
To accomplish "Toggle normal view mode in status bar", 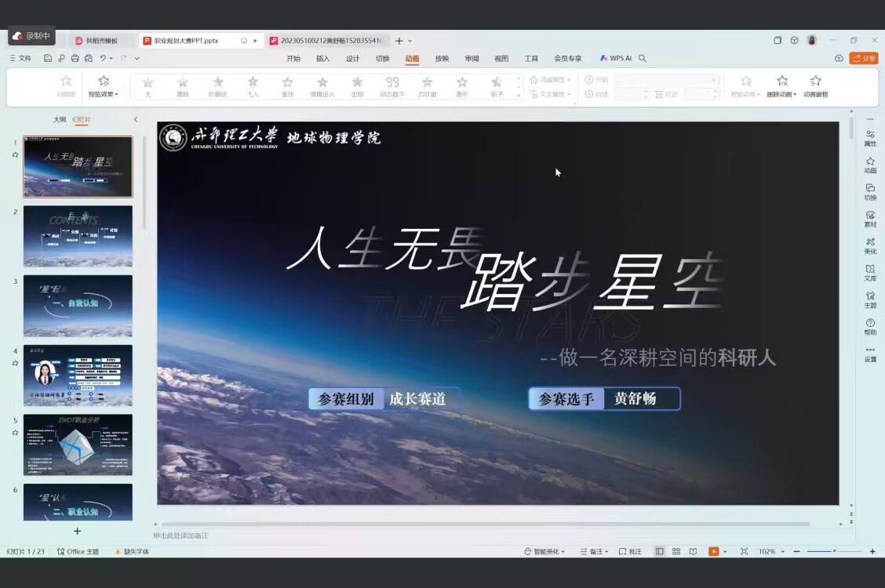I will pyautogui.click(x=659, y=551).
